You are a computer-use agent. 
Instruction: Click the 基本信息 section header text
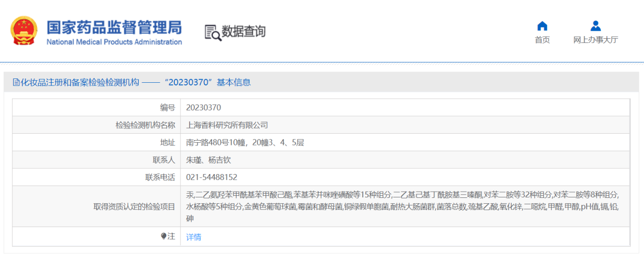point(234,82)
